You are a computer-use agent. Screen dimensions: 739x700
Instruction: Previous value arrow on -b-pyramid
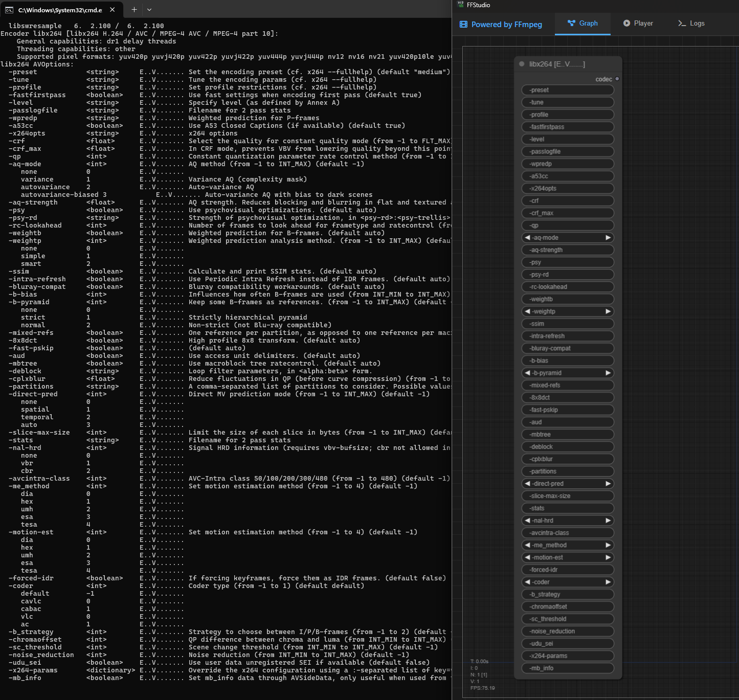click(528, 373)
